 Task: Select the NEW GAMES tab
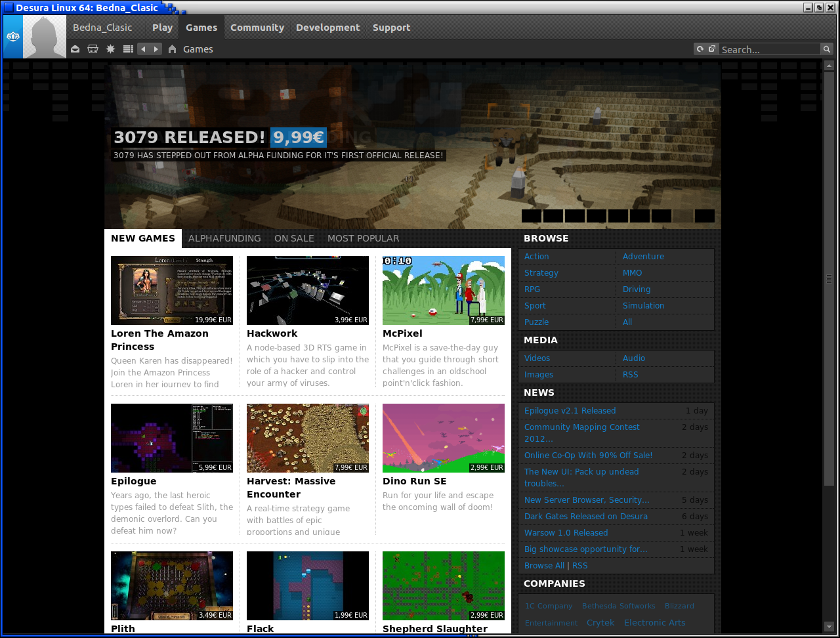[143, 239]
